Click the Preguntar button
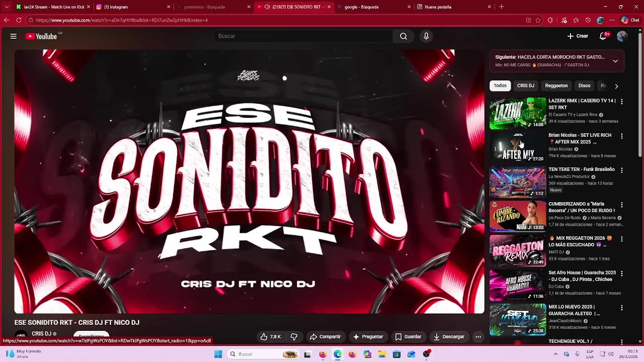Screen dimensions: 644x362 click(368, 337)
